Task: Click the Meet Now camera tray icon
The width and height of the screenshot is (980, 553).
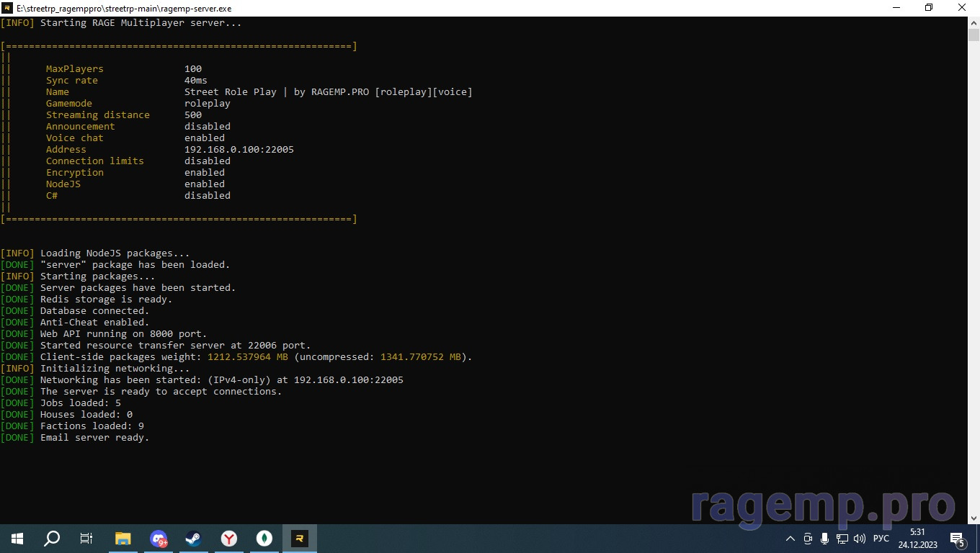Action: (808, 539)
